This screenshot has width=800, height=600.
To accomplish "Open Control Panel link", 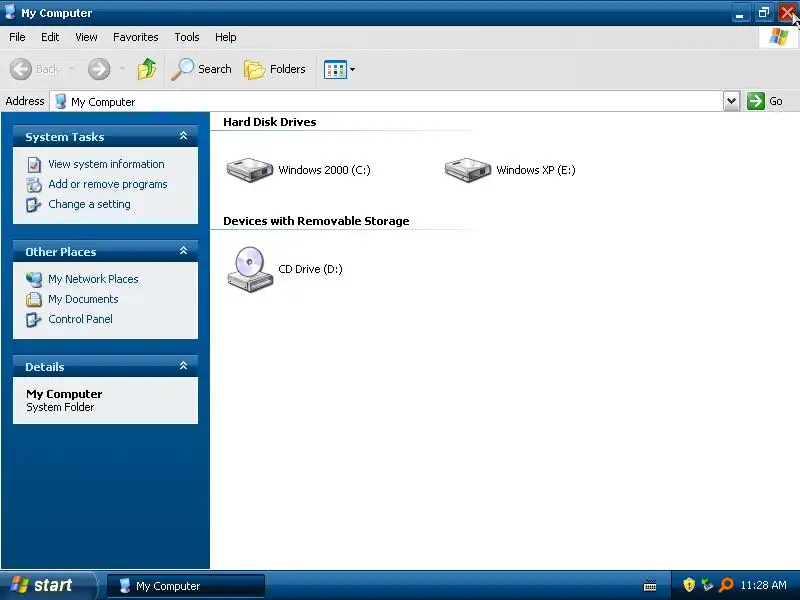I will 80,319.
